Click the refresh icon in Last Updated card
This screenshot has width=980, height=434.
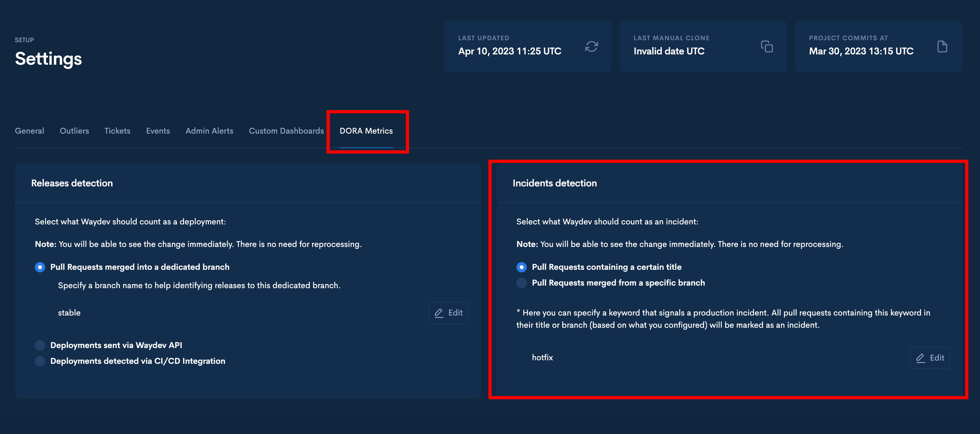[591, 46]
